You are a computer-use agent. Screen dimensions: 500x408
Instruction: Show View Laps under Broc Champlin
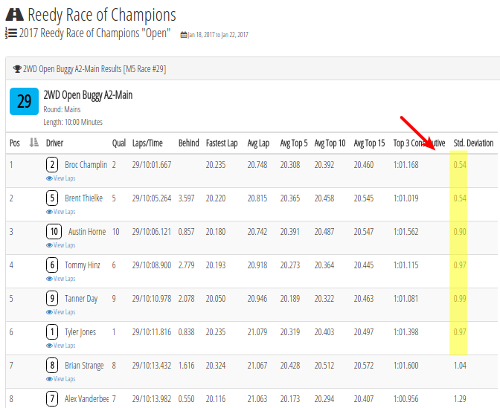[x=61, y=178]
